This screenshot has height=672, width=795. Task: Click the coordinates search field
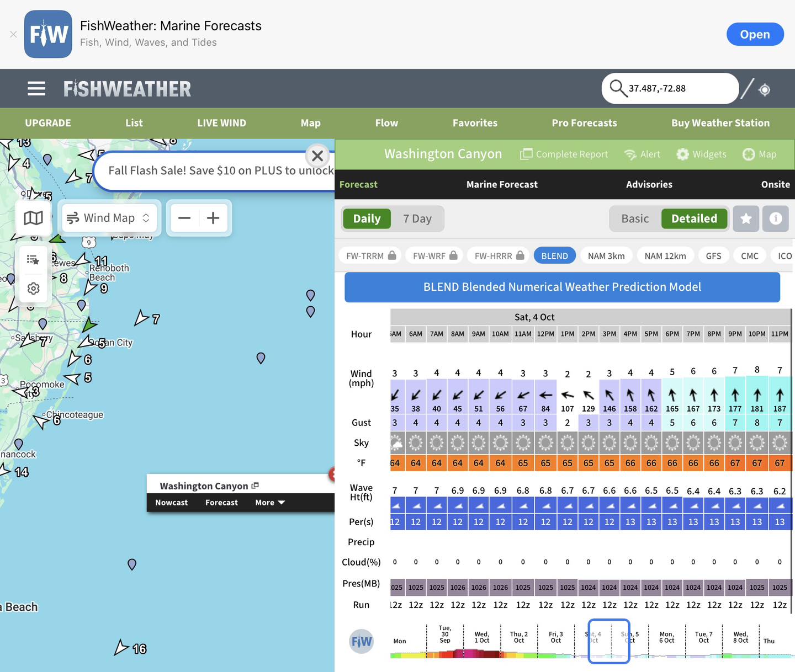pyautogui.click(x=670, y=88)
